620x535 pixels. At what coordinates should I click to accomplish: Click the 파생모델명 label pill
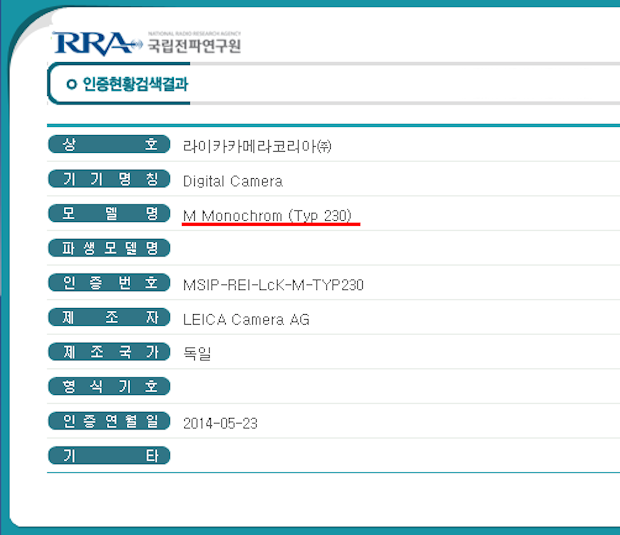(x=109, y=248)
